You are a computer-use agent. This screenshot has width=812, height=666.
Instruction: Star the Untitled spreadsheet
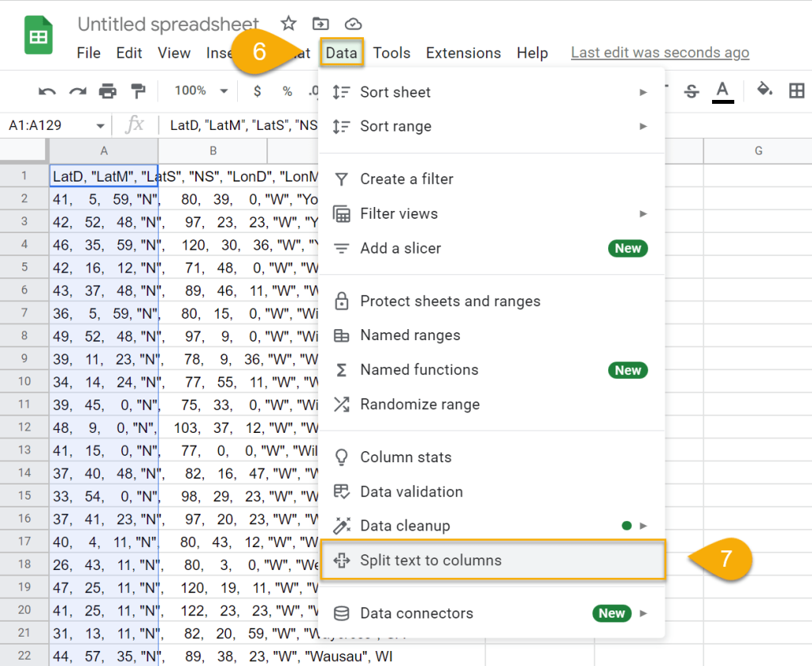[289, 24]
